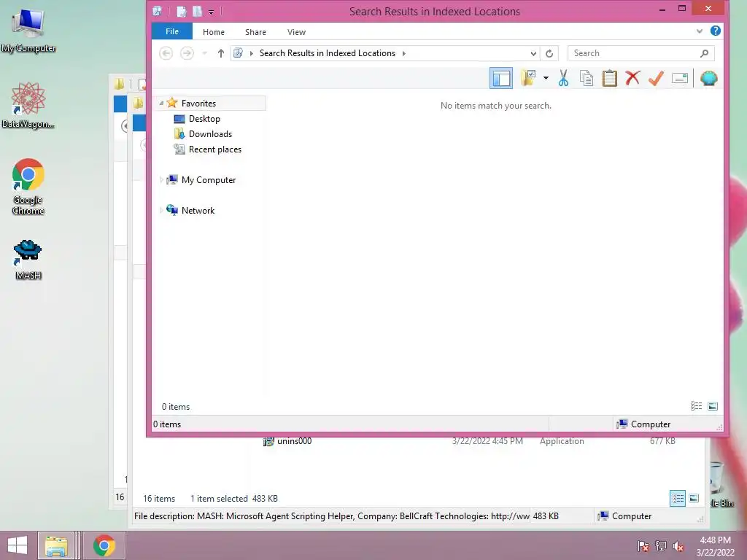Open My Computer desktop icon
Screen dimensions: 747x560
pyautogui.click(x=28, y=30)
